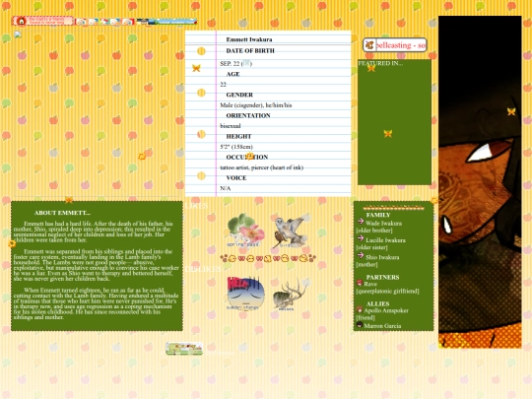Click the pink arrow beside Shio Iwakura
Image resolution: width=532 pixels, height=399 pixels.
pos(361,255)
